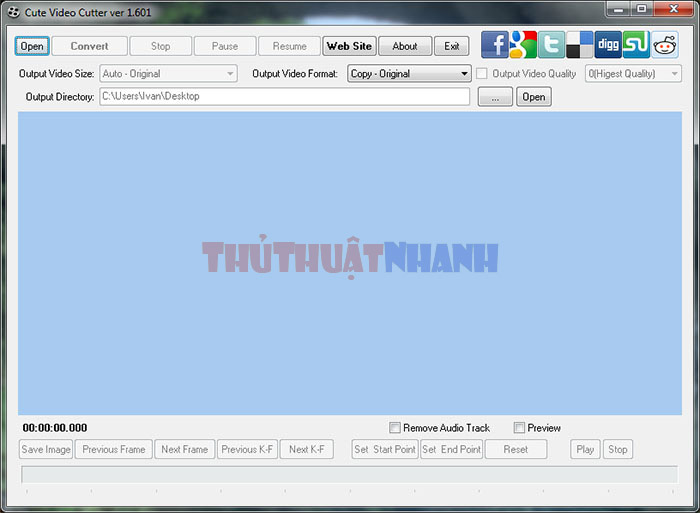Viewport: 700px width, 513px height.
Task: Click the Delicious bookmark icon
Action: tap(579, 45)
